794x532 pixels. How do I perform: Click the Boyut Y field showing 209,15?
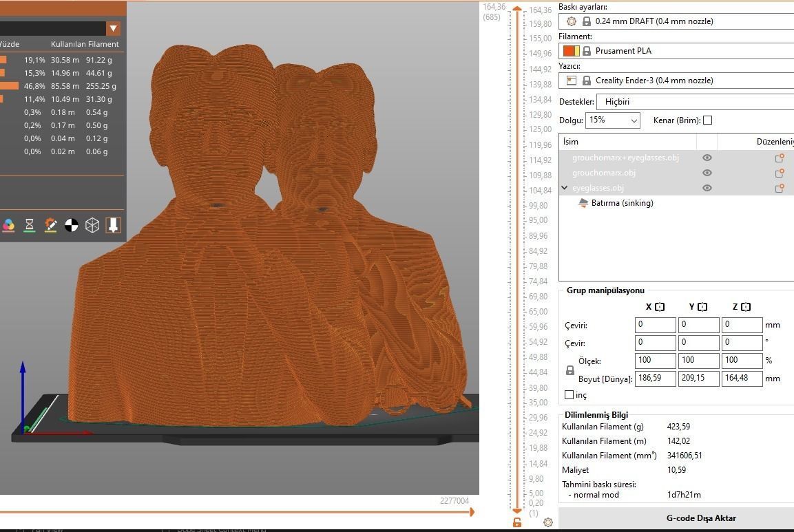pyautogui.click(x=699, y=378)
